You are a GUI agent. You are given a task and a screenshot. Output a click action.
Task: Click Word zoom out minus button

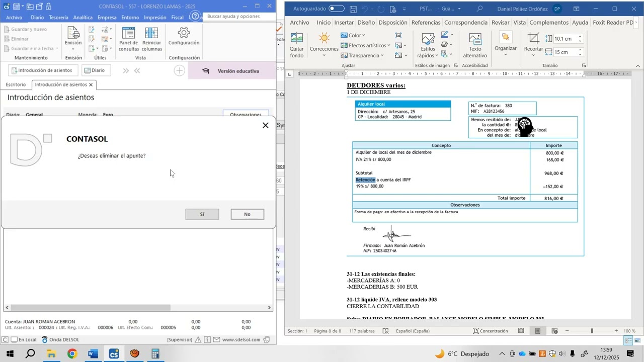pyautogui.click(x=567, y=331)
